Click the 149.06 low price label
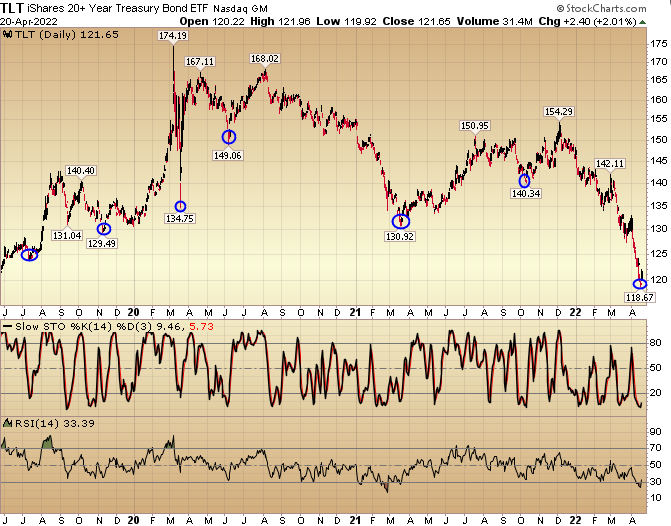 pyautogui.click(x=228, y=155)
